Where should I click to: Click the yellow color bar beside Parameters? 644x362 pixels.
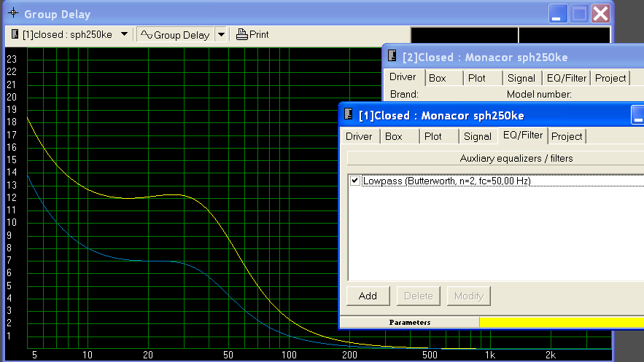(x=562, y=322)
